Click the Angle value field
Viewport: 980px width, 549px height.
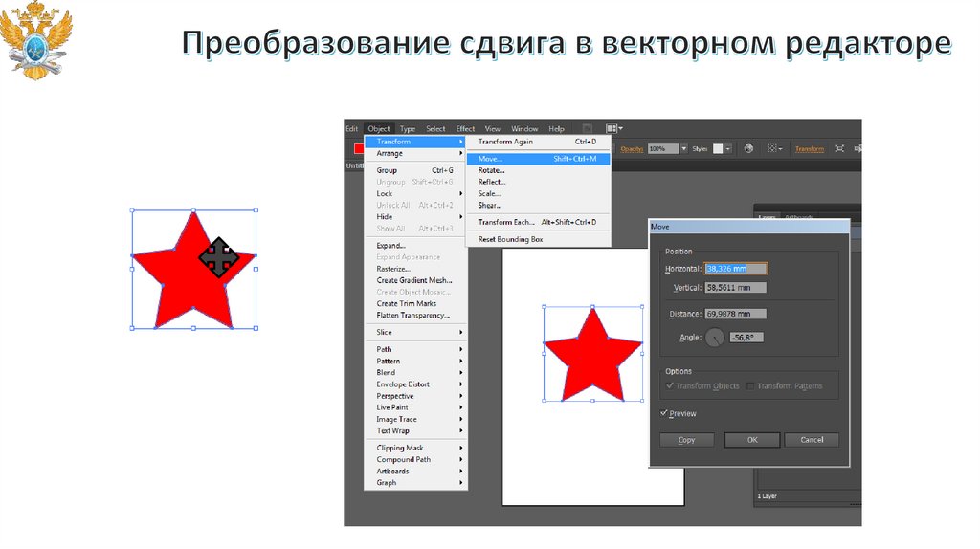pyautogui.click(x=746, y=338)
